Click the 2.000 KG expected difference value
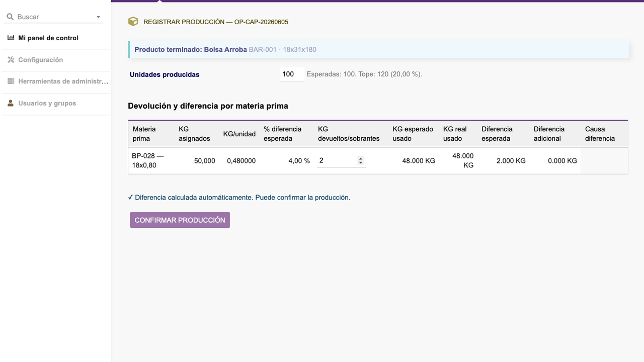 pos(511,161)
